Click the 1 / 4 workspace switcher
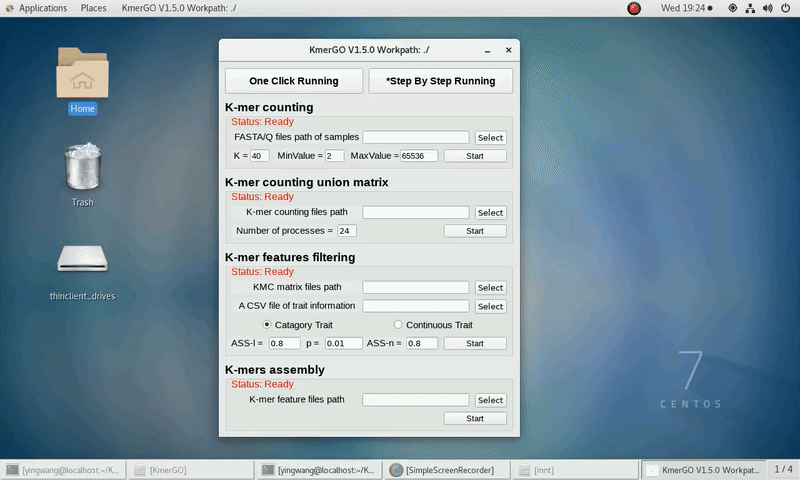The width and height of the screenshot is (800, 480). tap(784, 470)
